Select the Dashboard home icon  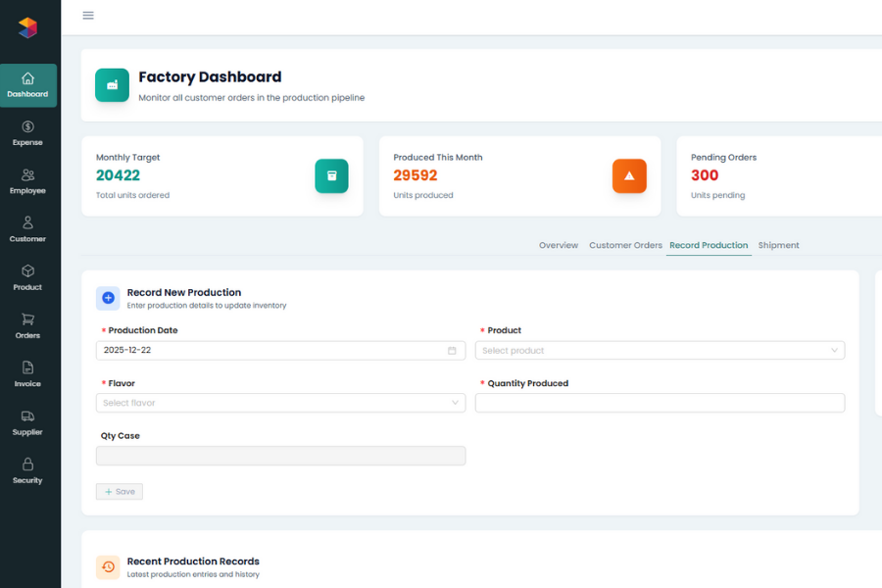click(27, 78)
